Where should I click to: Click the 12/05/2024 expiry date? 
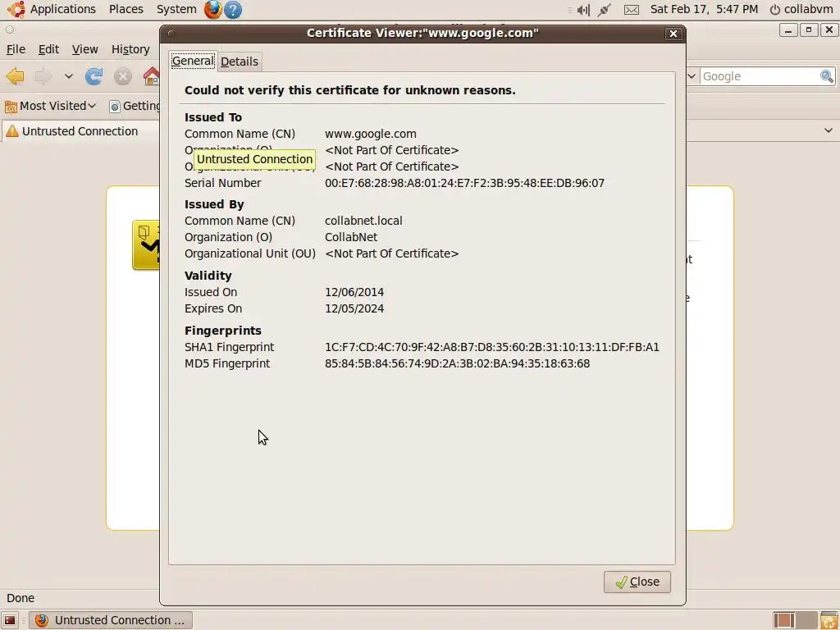tap(354, 308)
